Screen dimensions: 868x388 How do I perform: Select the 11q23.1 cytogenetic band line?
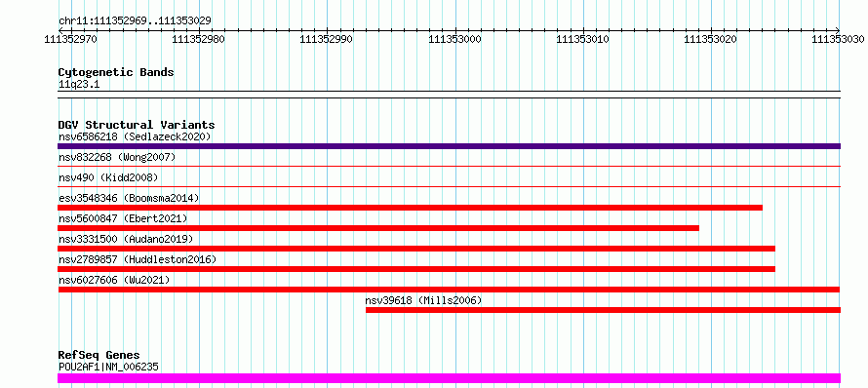point(449,95)
